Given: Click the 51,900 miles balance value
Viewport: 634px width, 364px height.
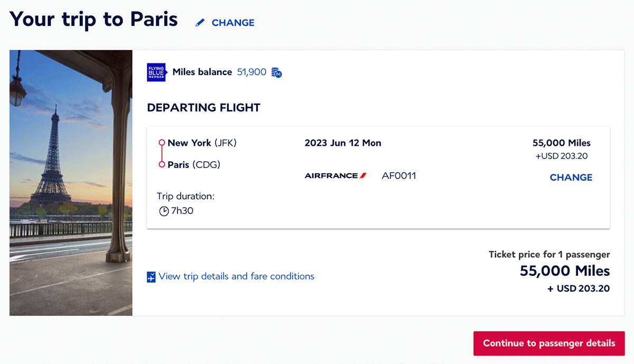Looking at the screenshot, I should (x=251, y=72).
